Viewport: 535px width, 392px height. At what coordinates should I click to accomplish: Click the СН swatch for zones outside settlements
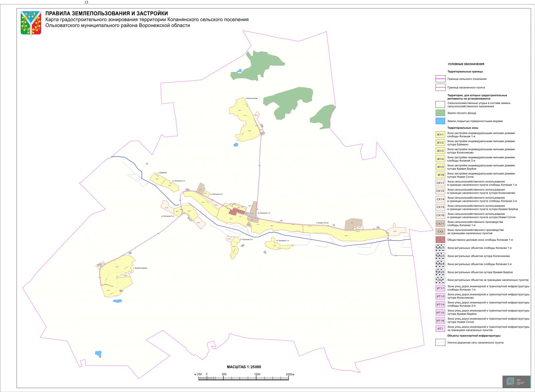coord(440,280)
